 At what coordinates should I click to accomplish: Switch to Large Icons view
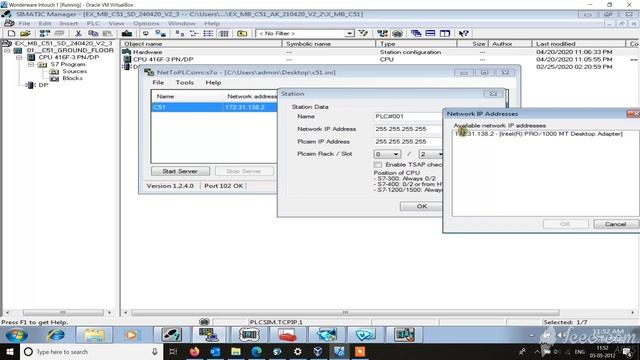pyautogui.click(x=180, y=33)
